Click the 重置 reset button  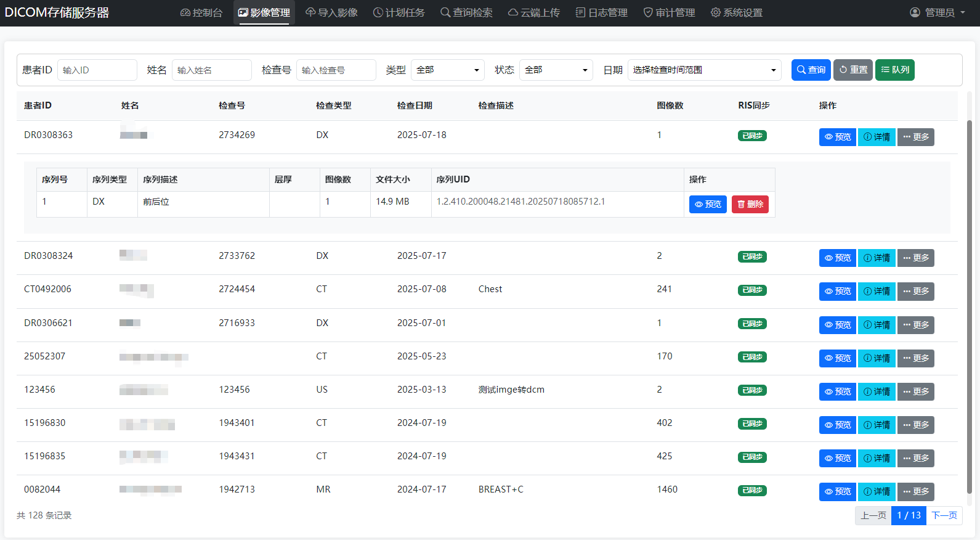click(x=852, y=70)
